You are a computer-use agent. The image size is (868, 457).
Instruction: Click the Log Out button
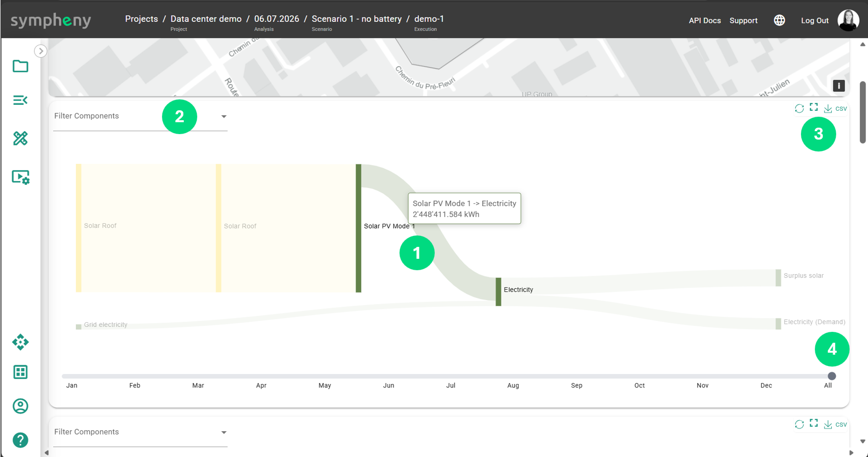[x=815, y=20]
